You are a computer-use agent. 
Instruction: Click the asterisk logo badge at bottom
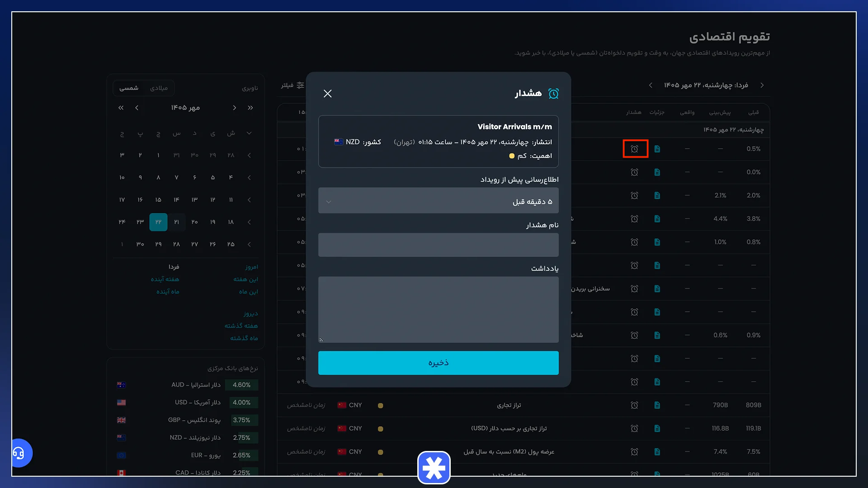pyautogui.click(x=434, y=468)
